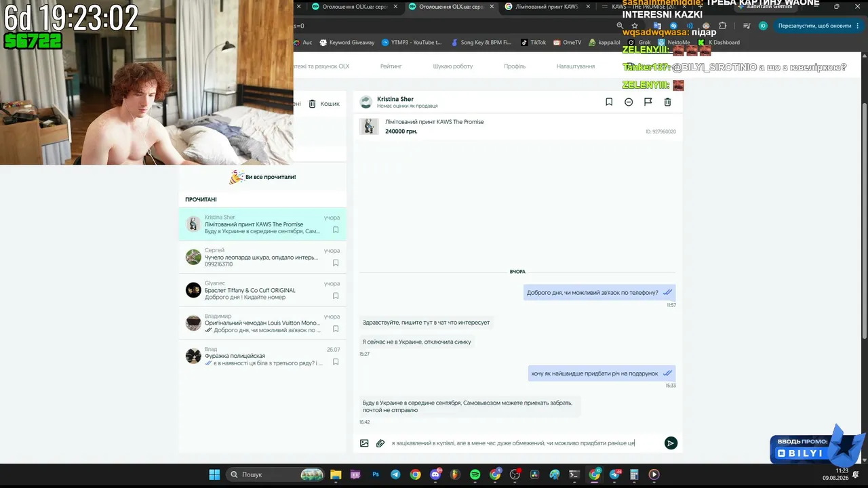Open File Explorer from the taskbar

336,474
